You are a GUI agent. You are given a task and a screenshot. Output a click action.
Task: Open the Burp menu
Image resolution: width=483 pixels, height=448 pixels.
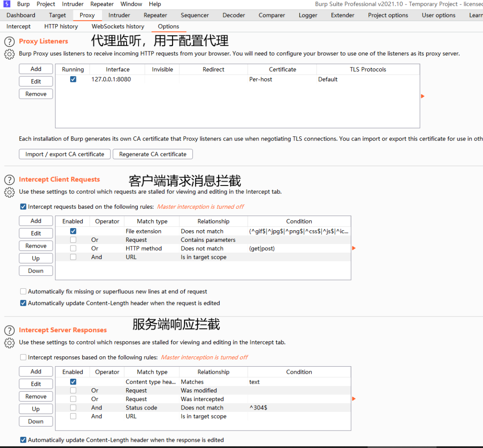(23, 4)
